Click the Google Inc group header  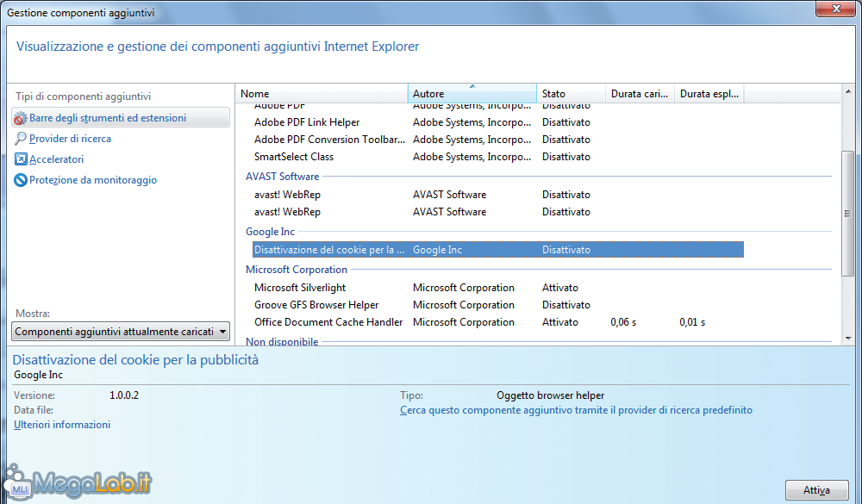[x=270, y=232]
